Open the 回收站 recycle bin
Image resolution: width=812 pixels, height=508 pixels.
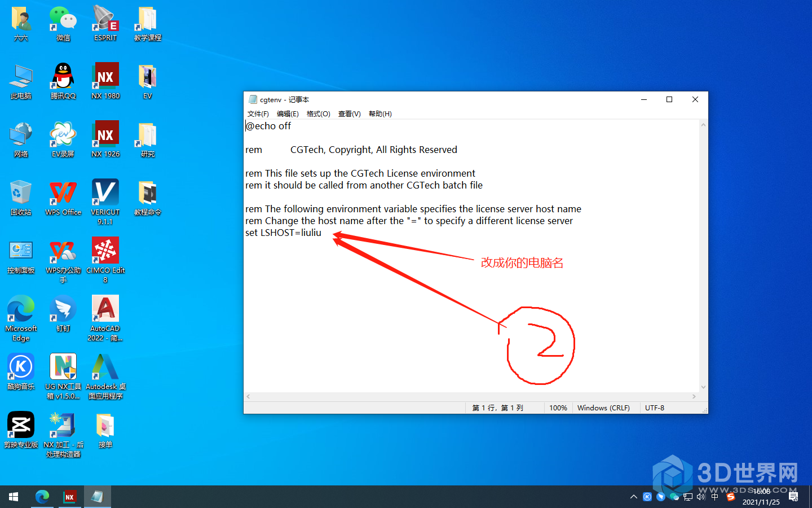21,198
